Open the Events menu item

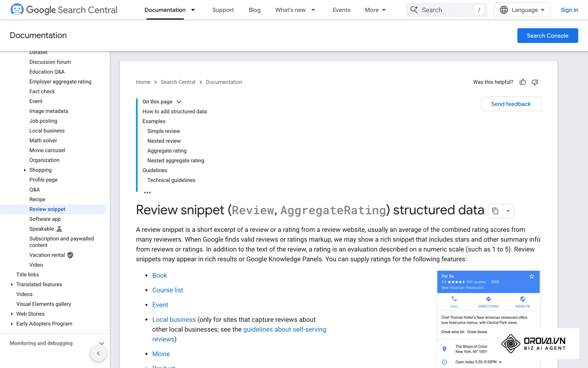[x=341, y=10]
